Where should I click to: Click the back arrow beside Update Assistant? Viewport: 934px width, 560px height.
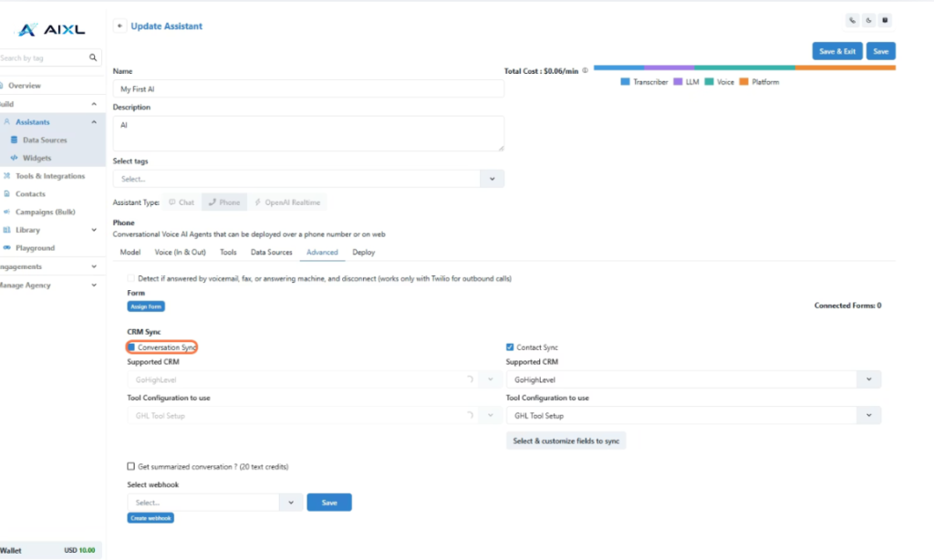119,26
